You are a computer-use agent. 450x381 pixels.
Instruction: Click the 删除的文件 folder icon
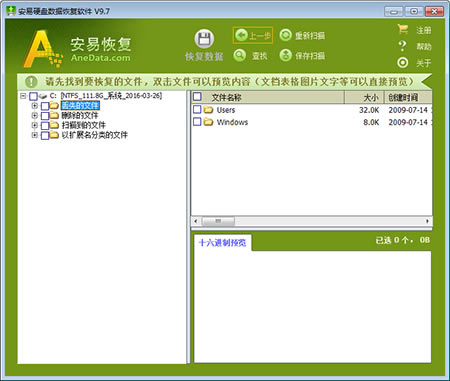(54, 115)
